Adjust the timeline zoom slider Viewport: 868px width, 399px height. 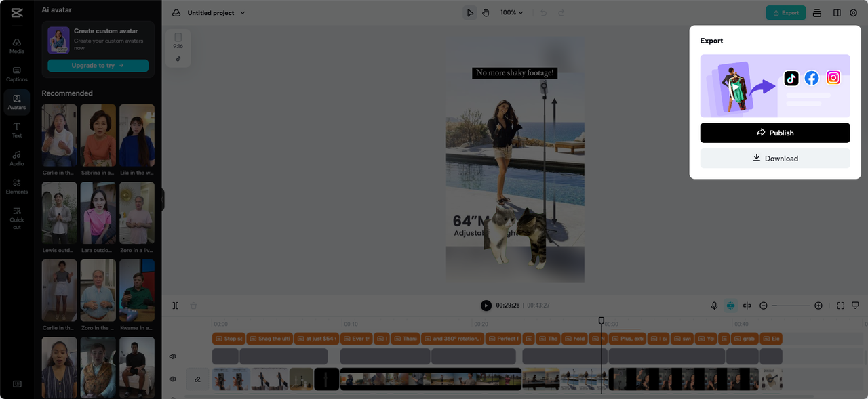click(791, 306)
